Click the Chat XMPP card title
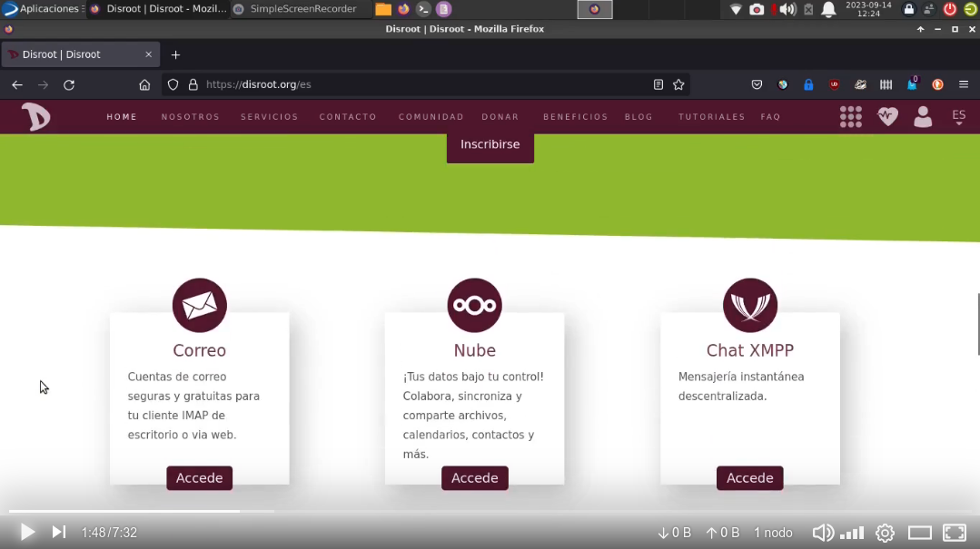The width and height of the screenshot is (980, 549). click(x=750, y=350)
